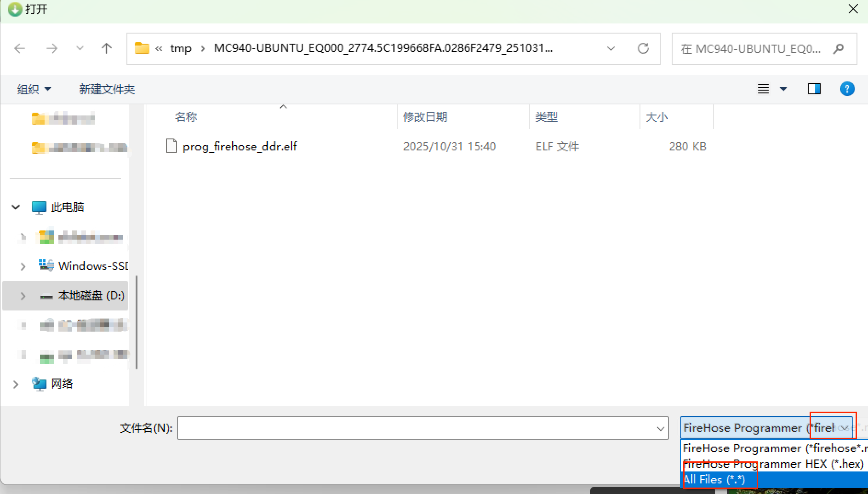Collapse the 此电脑 tree node

pyautogui.click(x=15, y=207)
